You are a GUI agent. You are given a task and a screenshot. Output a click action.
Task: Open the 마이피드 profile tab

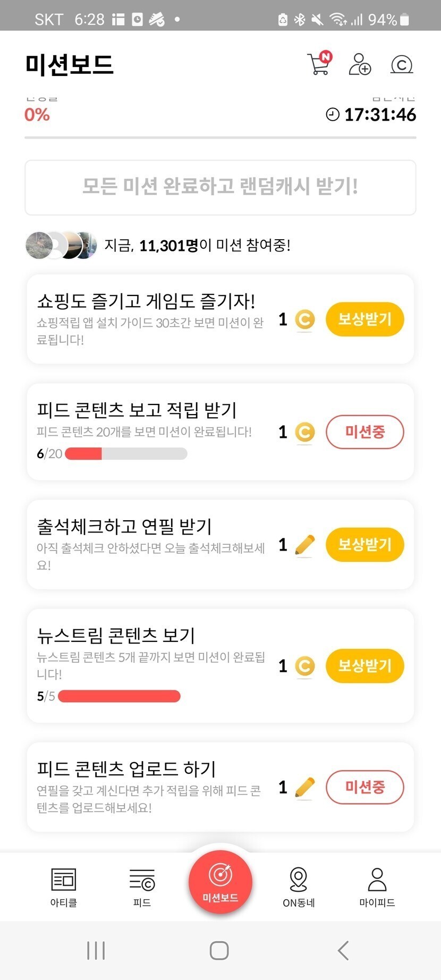tap(377, 886)
